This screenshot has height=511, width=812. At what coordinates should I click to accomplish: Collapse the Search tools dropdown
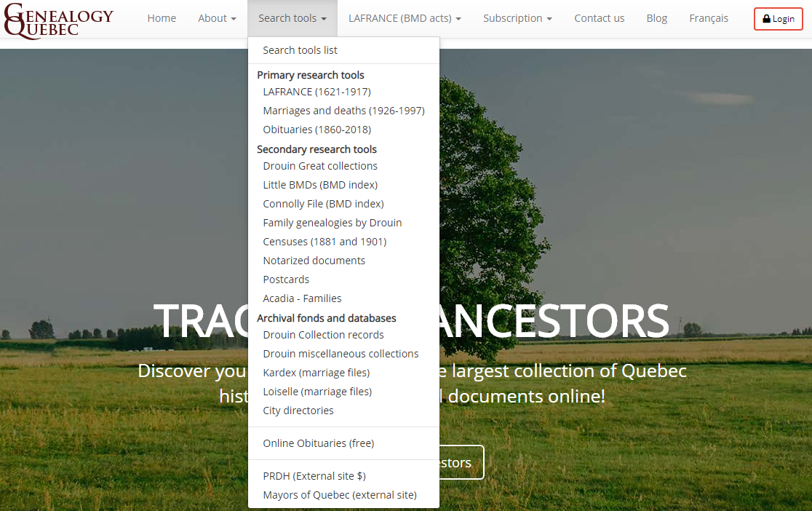tap(292, 18)
